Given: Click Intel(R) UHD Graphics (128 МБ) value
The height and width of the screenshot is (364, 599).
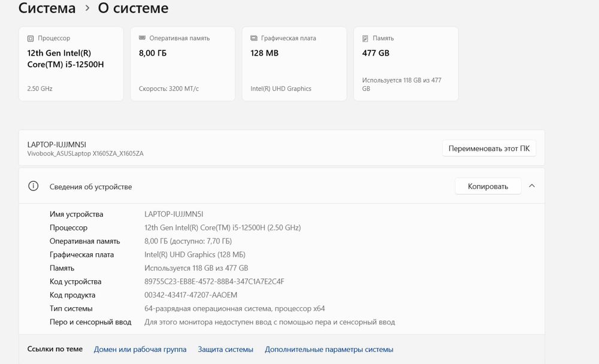Looking at the screenshot, I should [x=195, y=255].
